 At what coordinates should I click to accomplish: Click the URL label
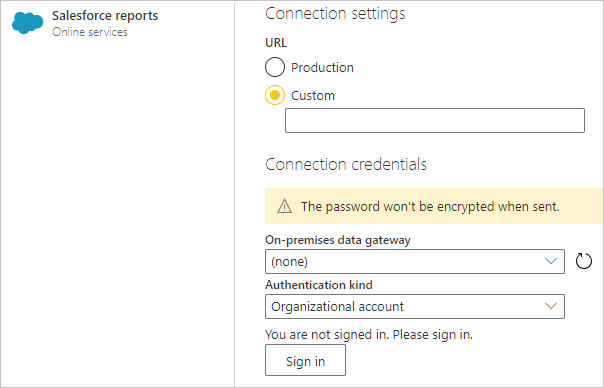[276, 43]
